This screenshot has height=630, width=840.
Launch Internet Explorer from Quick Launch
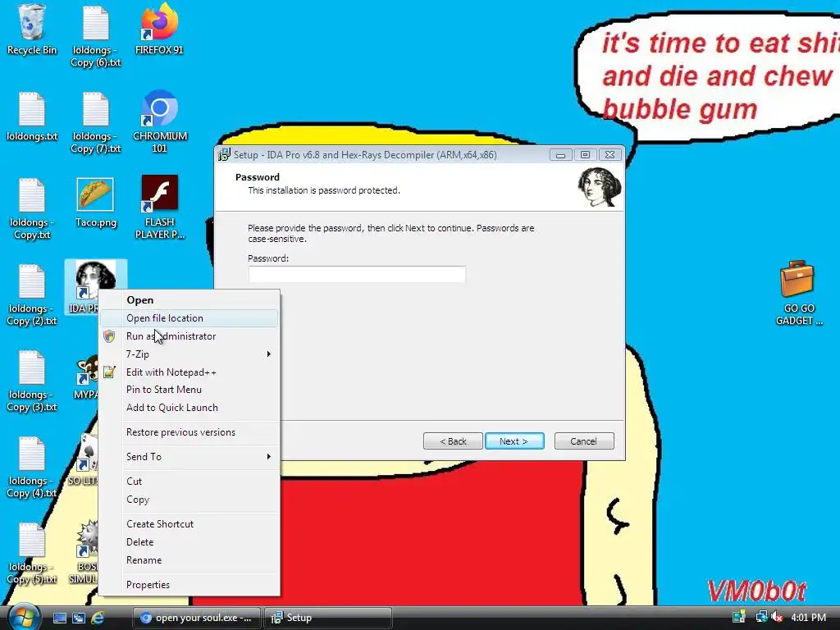pyautogui.click(x=98, y=618)
